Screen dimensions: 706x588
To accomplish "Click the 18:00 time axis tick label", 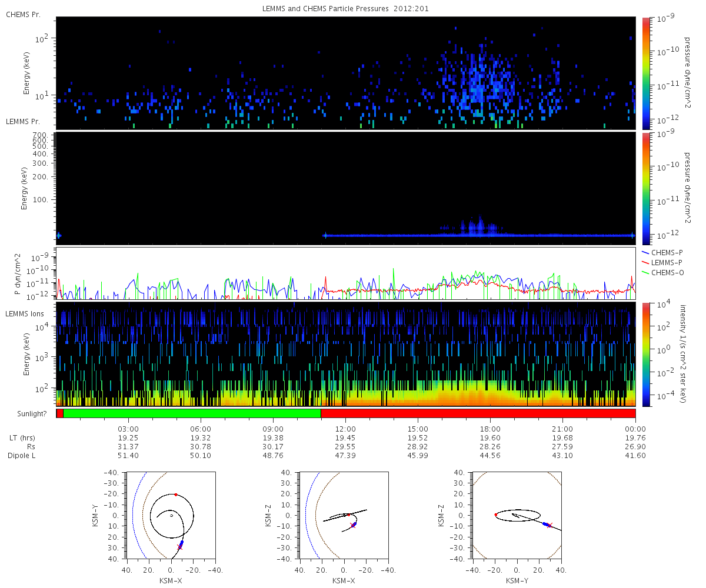I will pos(490,429).
